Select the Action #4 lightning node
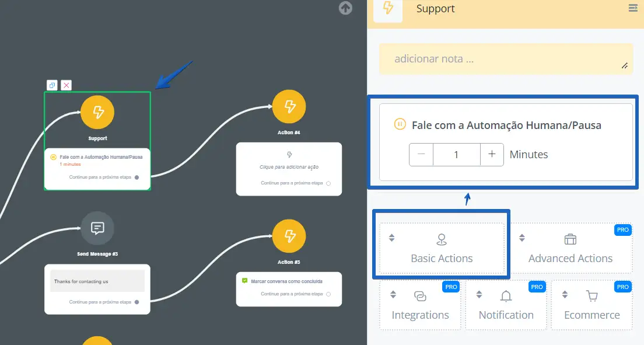The width and height of the screenshot is (644, 345). click(289, 106)
